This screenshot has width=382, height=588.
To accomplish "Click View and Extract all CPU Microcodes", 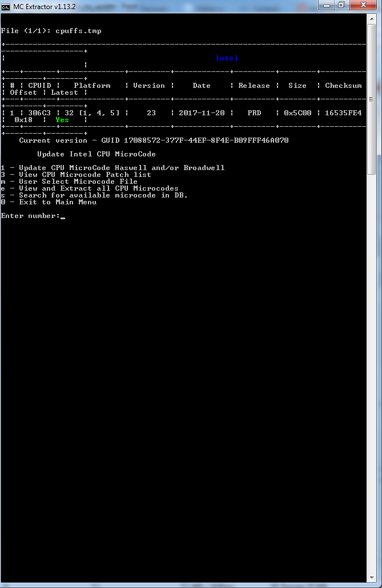I will pyautogui.click(x=90, y=188).
